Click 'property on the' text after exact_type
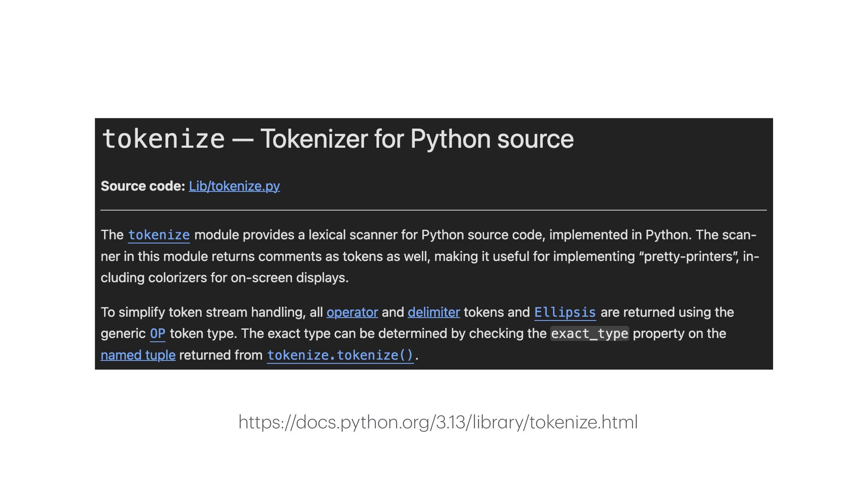The width and height of the screenshot is (868, 488). (679, 333)
